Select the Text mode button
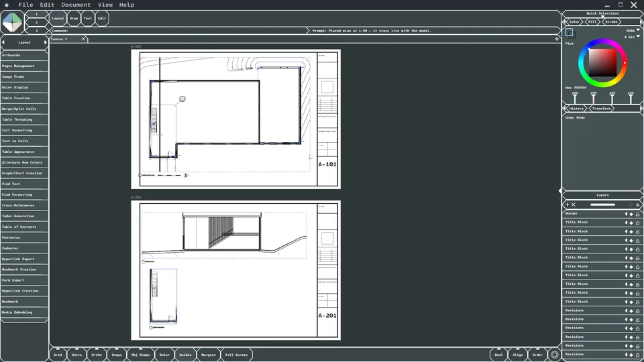644x362 pixels. [88, 18]
